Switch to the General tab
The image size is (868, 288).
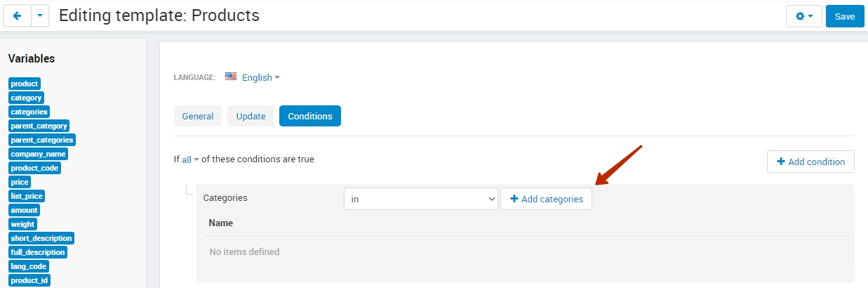(x=198, y=116)
